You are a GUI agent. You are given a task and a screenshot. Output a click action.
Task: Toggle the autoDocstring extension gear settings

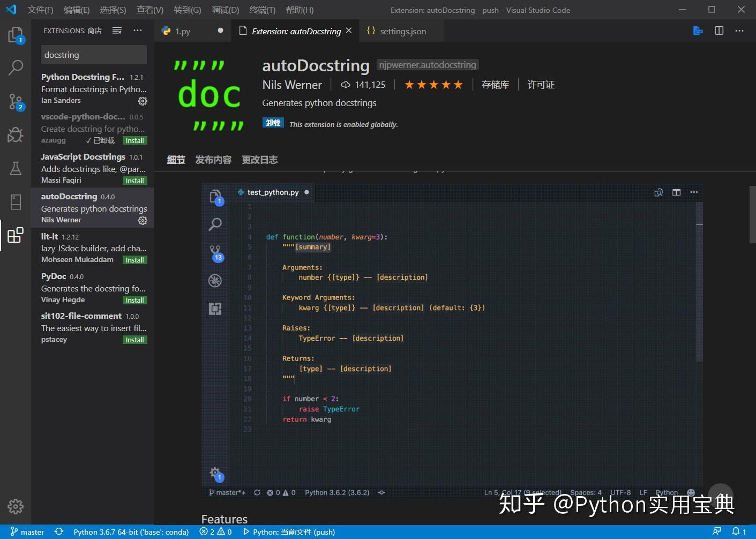143,220
